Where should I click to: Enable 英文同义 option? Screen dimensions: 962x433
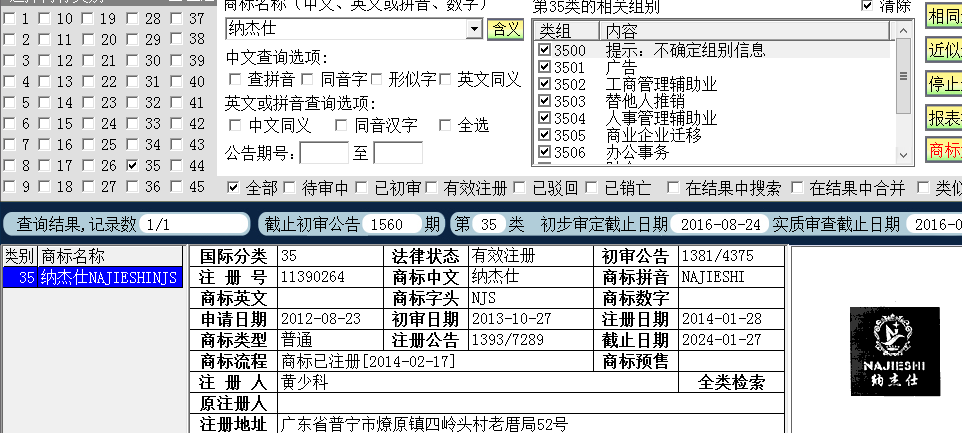tap(445, 79)
